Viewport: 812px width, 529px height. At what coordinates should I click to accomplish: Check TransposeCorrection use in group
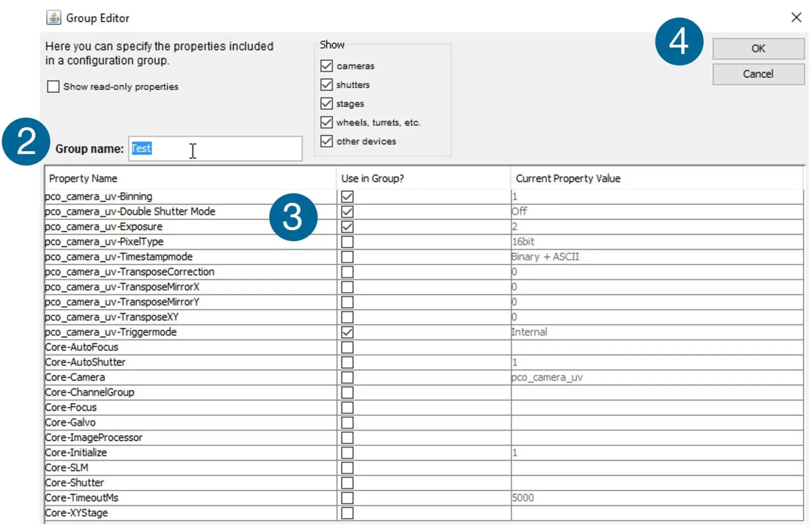347,272
